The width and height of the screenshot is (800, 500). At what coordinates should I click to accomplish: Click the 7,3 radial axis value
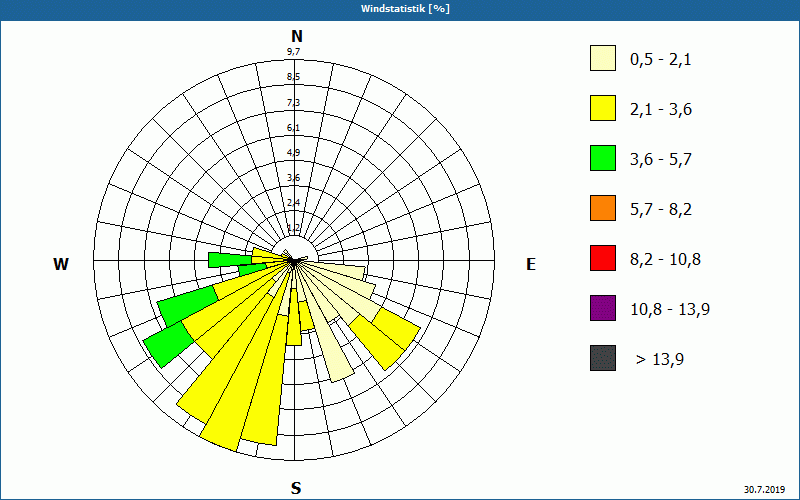[293, 103]
